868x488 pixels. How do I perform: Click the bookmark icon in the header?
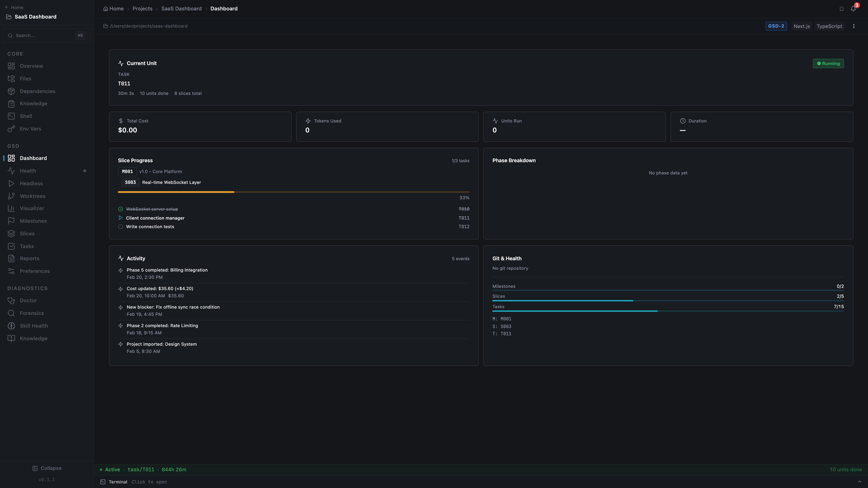click(x=841, y=8)
